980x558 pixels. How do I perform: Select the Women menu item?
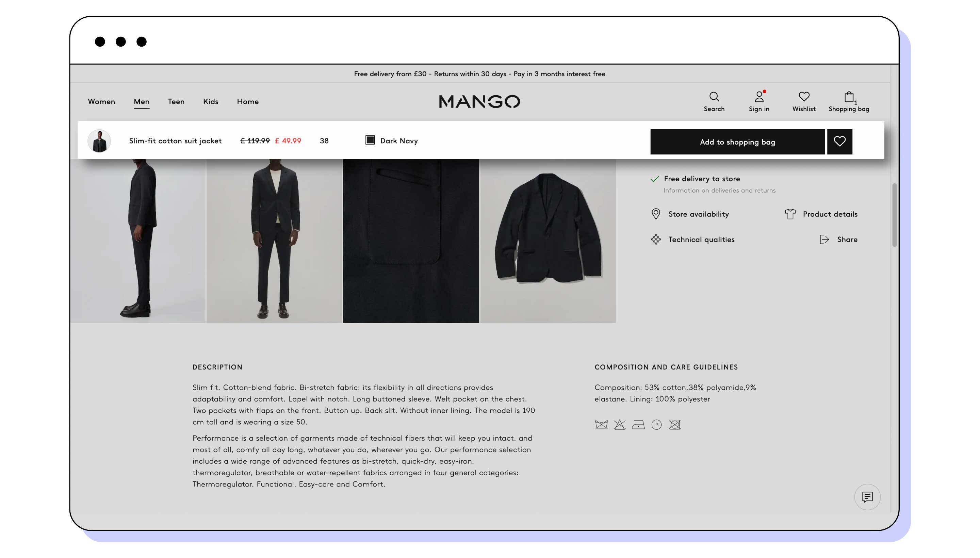101,101
